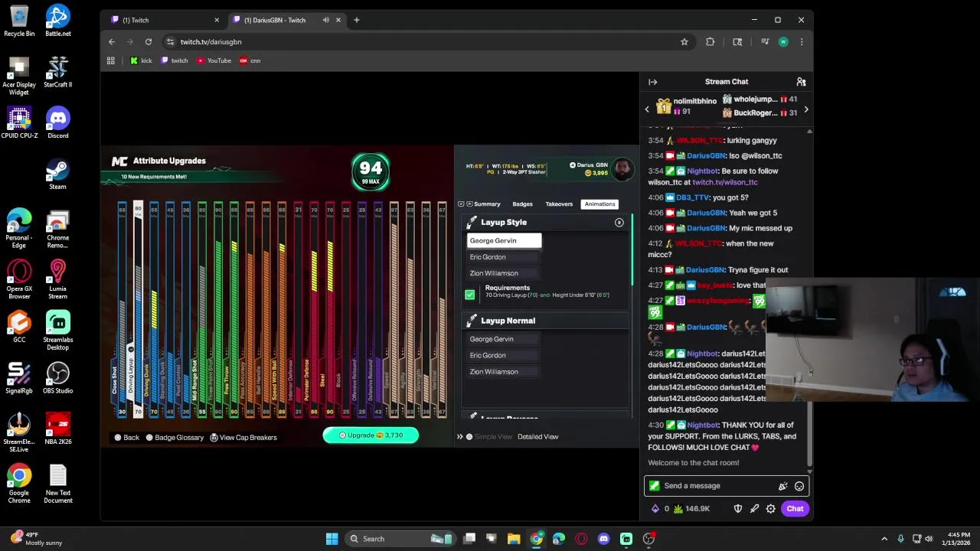Open Windows Start menu

click(332, 539)
